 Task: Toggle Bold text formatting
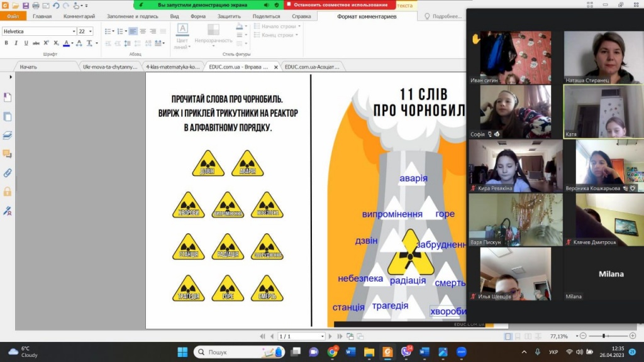point(6,43)
